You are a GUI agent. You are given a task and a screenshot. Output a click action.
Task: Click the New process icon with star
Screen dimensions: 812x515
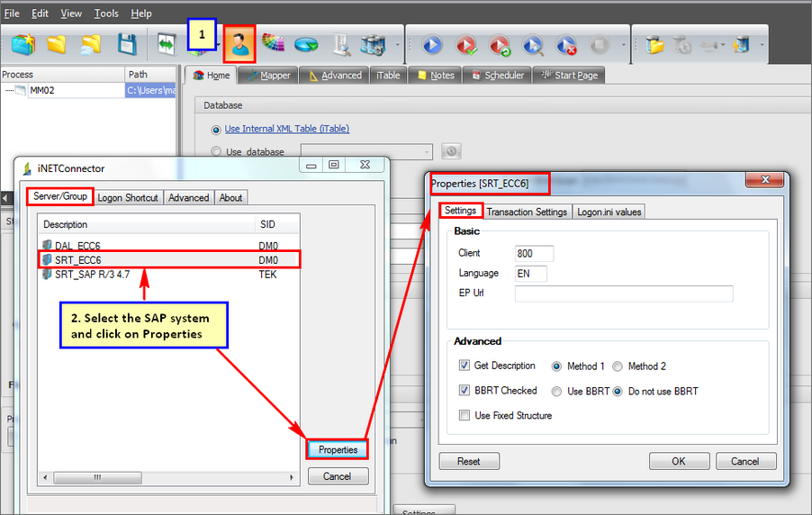tap(23, 44)
